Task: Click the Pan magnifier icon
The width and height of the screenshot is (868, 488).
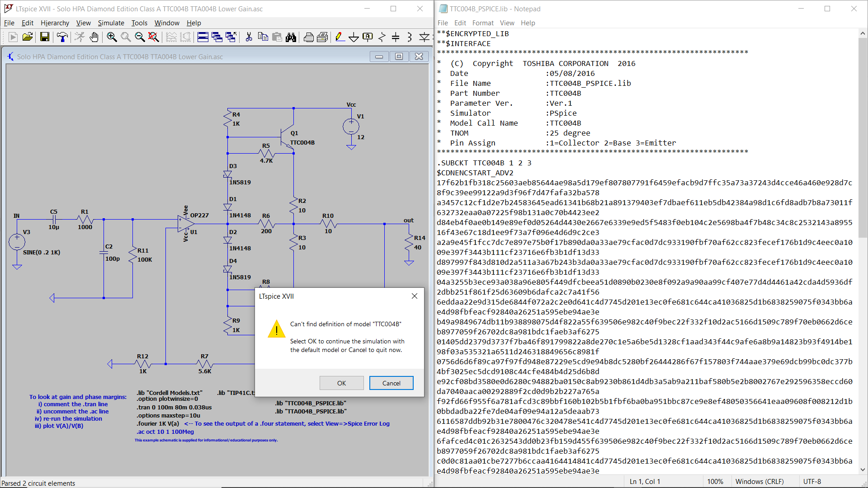Action: (126, 37)
